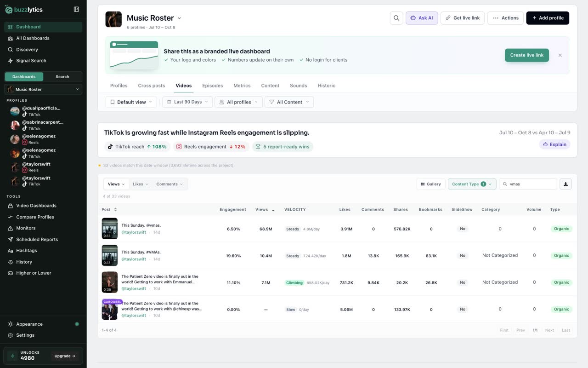Expand Music Roster title dropdown
Screen dimensions: 588x368
pyautogui.click(x=179, y=18)
